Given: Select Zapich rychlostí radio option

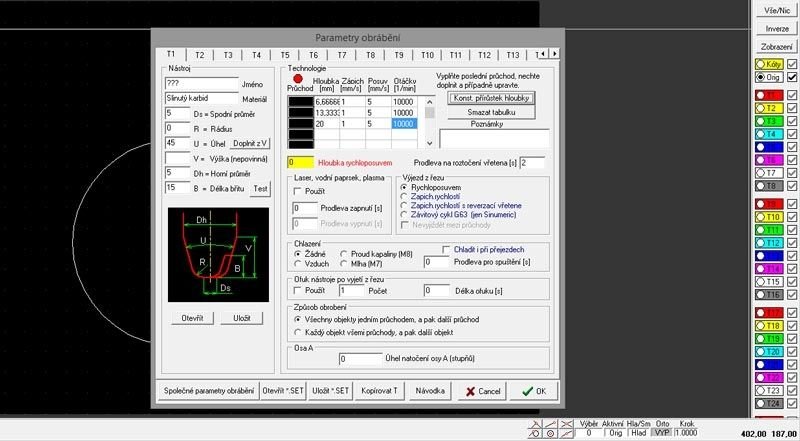Looking at the screenshot, I should pyautogui.click(x=404, y=196).
